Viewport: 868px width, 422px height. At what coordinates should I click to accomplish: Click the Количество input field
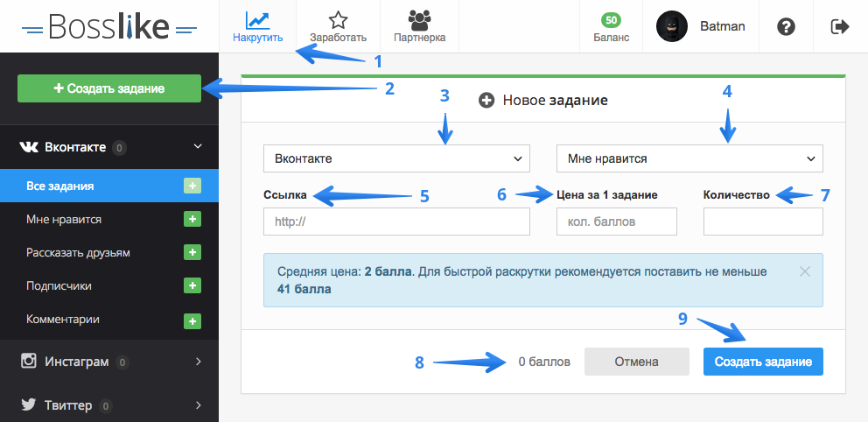(x=763, y=222)
